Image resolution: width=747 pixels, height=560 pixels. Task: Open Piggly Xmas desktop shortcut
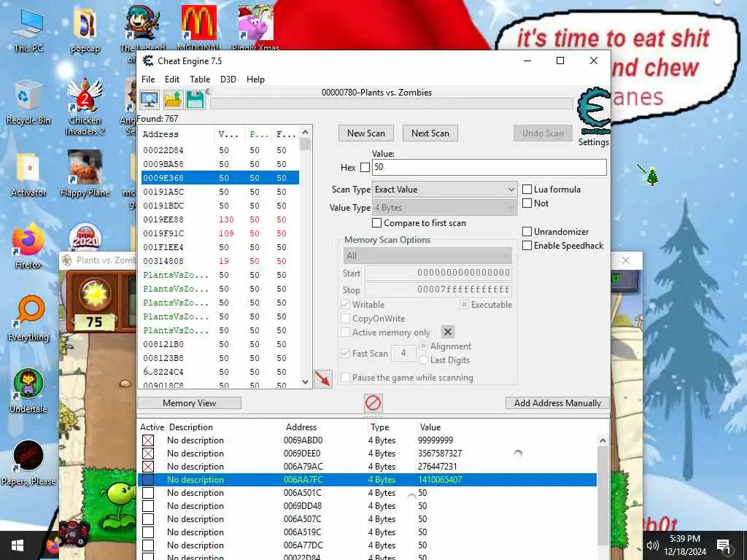coord(256,28)
